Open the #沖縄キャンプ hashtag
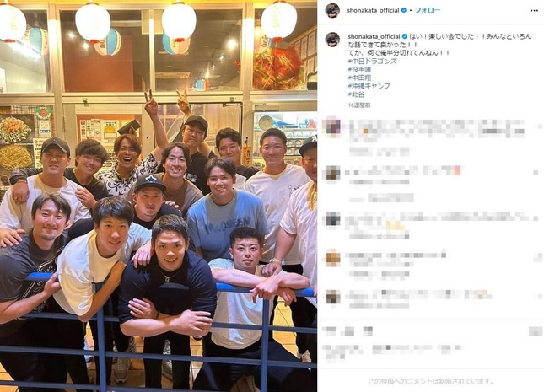 point(369,86)
